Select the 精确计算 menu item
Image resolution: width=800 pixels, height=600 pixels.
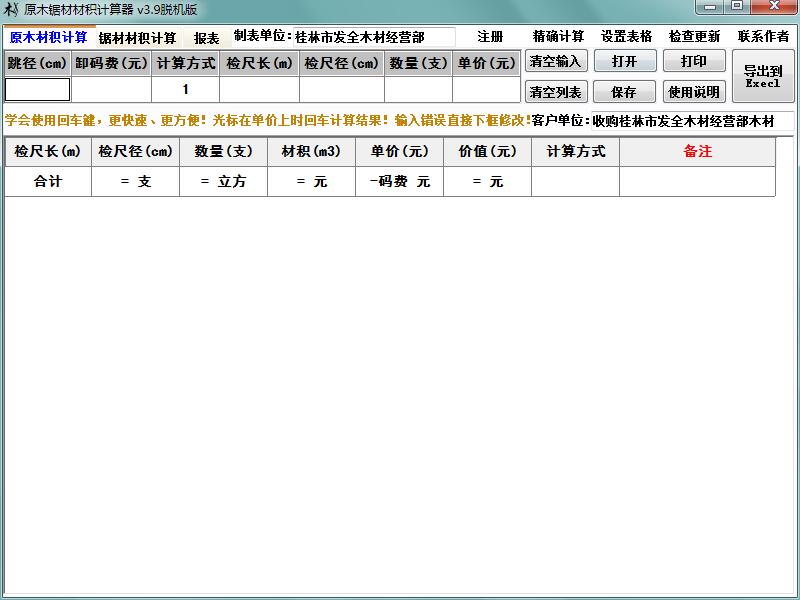point(558,37)
